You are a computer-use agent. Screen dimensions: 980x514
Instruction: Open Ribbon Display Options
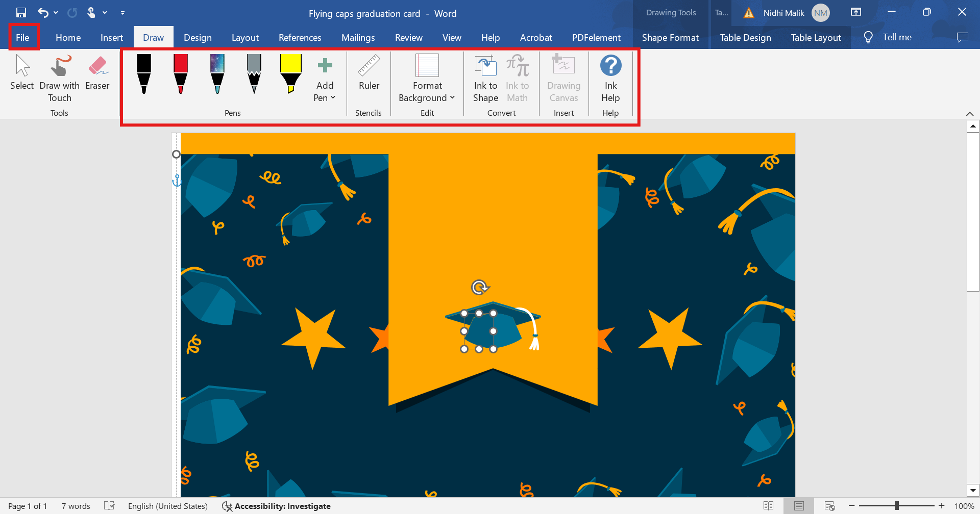tap(856, 12)
